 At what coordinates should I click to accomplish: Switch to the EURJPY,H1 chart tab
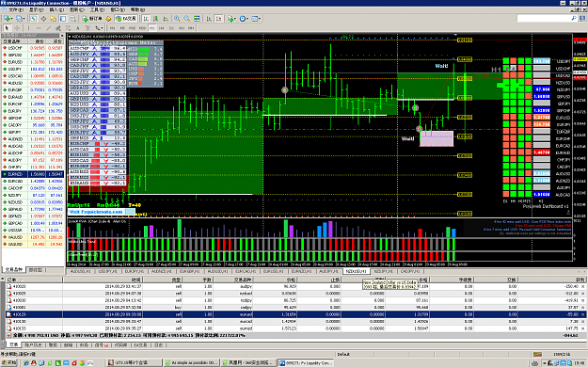point(135,271)
